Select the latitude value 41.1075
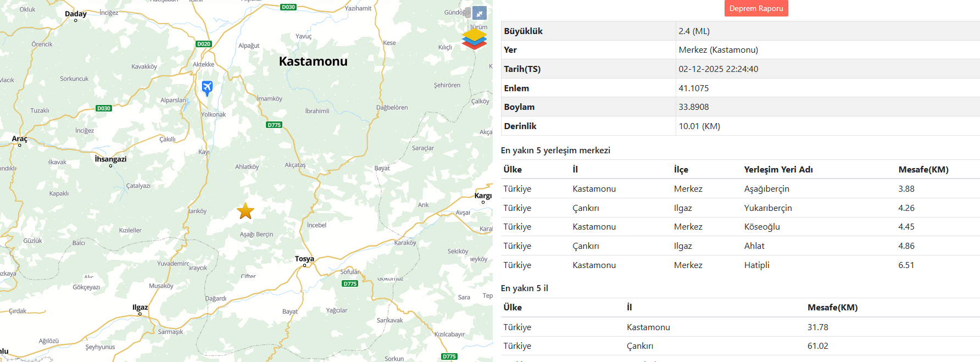Image resolution: width=980 pixels, height=362 pixels. tap(693, 88)
